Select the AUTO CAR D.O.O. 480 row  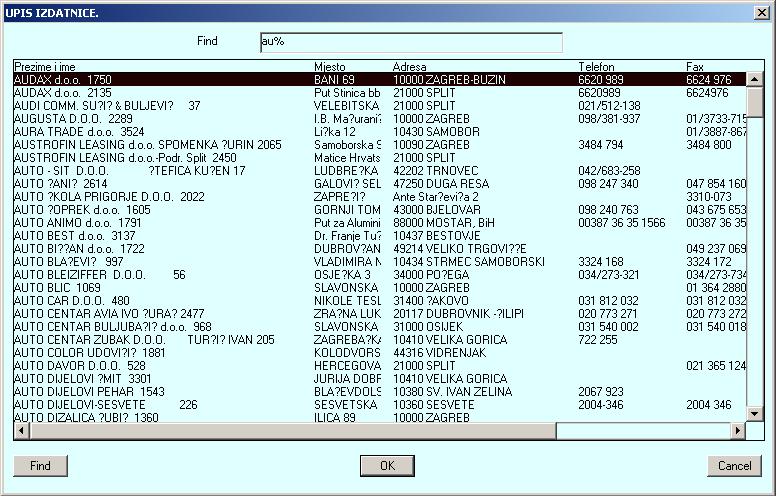[x=380, y=301]
